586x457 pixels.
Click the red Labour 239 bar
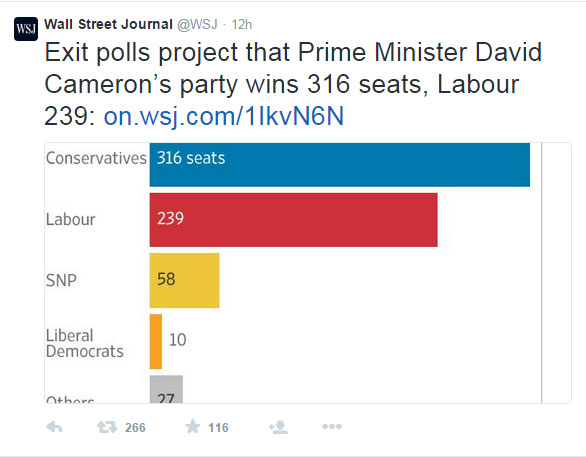pos(293,220)
